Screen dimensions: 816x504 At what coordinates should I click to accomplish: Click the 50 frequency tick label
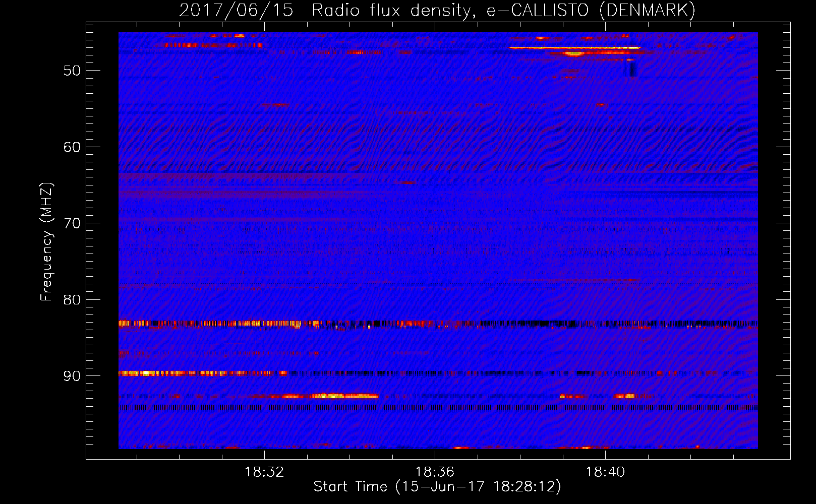pyautogui.click(x=72, y=71)
